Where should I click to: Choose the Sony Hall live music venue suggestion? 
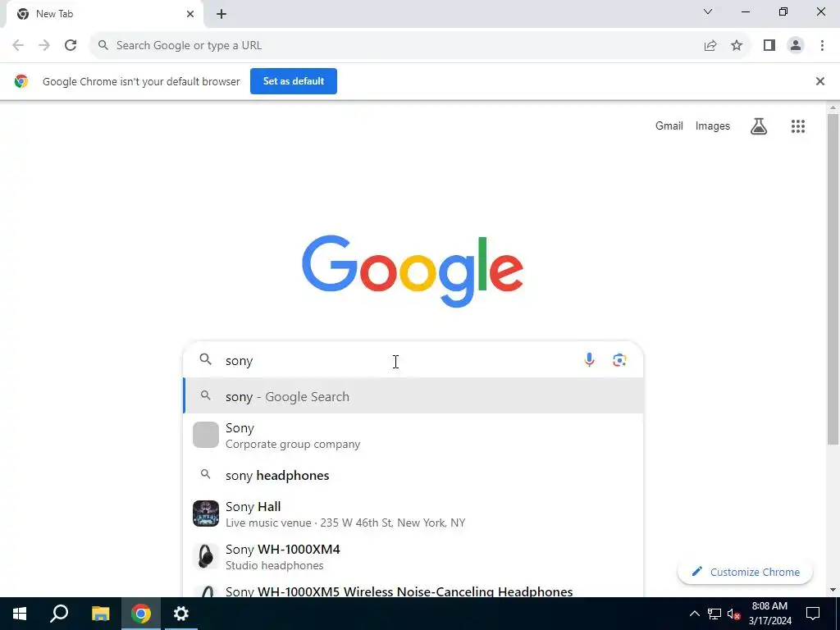[x=413, y=514]
